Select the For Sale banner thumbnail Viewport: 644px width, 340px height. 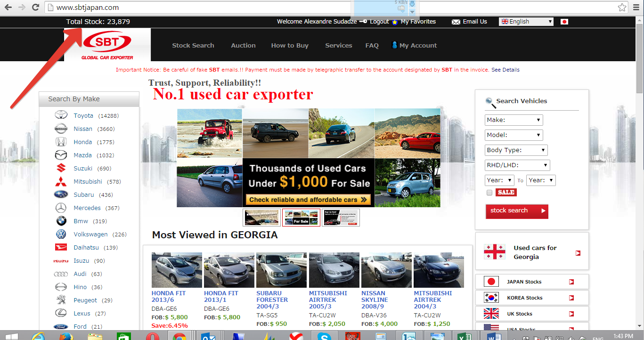pos(302,218)
